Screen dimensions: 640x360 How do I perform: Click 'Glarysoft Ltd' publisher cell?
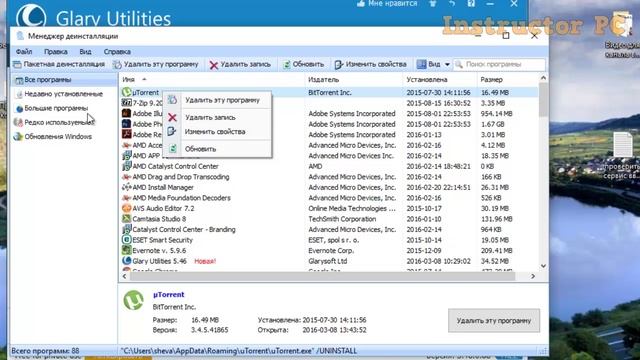tap(328, 261)
